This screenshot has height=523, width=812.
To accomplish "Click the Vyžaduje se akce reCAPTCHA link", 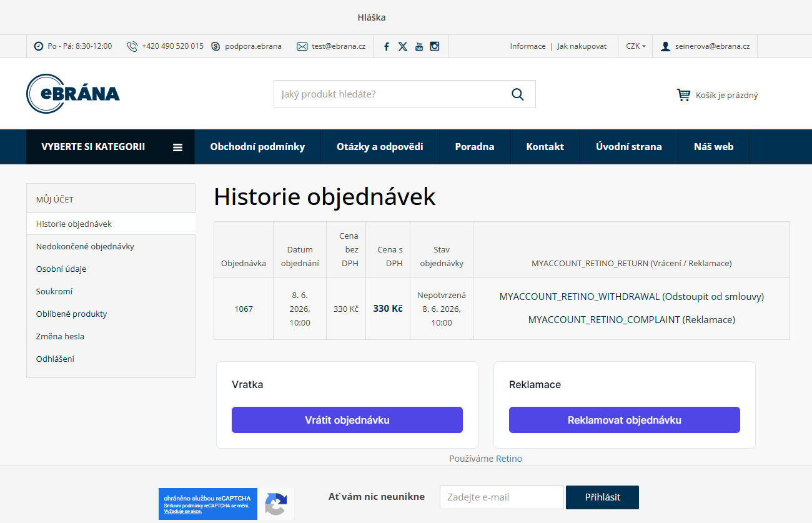I will tap(183, 511).
